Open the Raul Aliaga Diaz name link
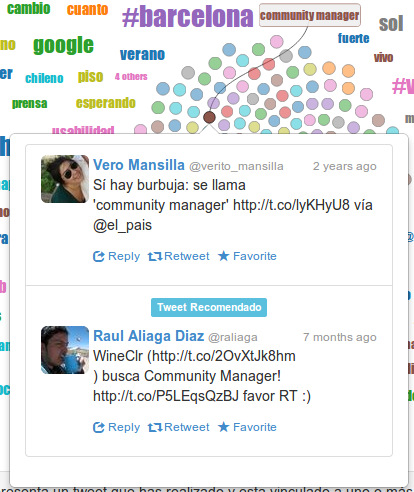This screenshot has width=414, height=492. point(148,336)
